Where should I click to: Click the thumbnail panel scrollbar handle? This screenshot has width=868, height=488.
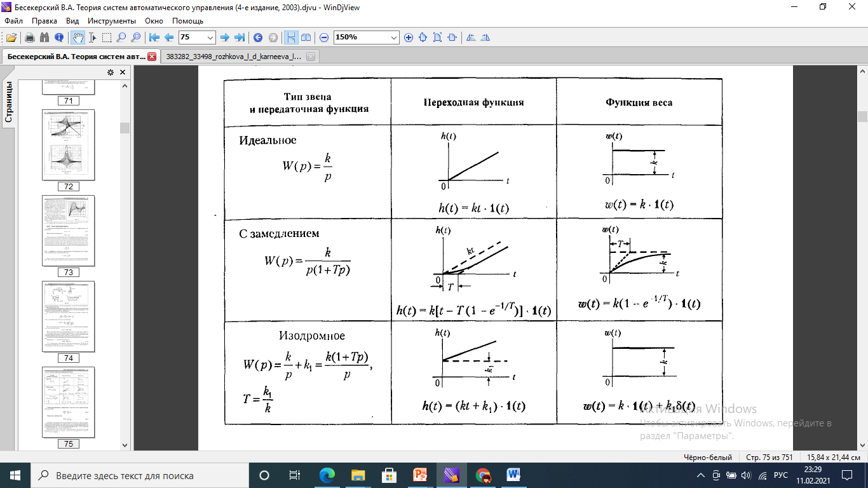click(125, 128)
